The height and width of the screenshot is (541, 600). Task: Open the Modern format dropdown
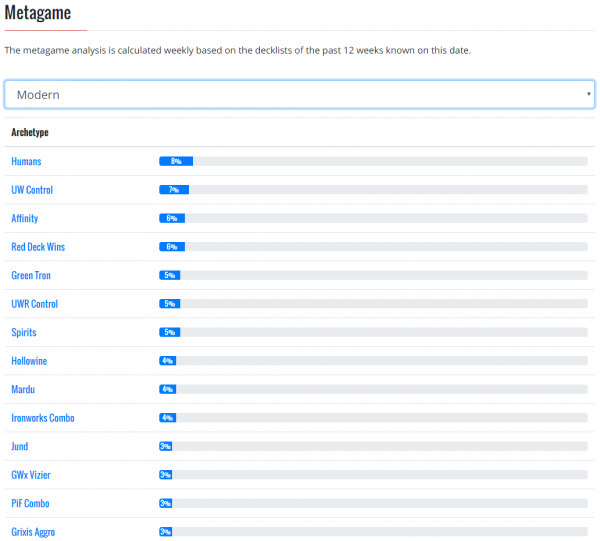(300, 94)
